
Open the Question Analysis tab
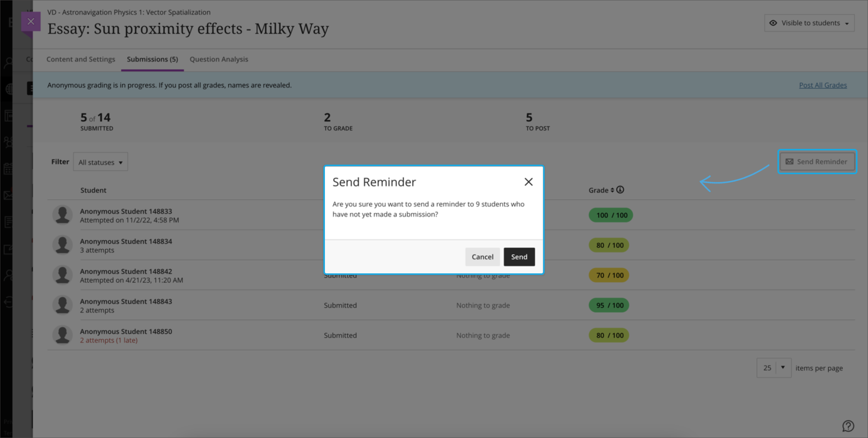pos(219,59)
